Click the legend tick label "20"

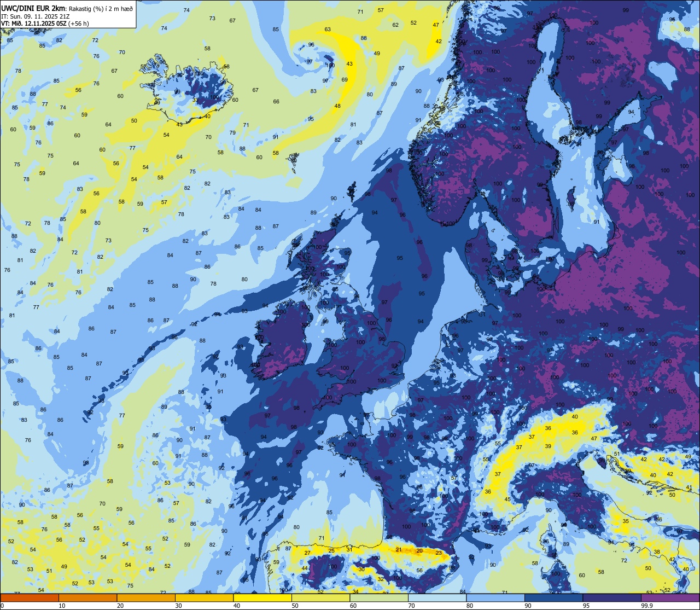click(x=120, y=606)
